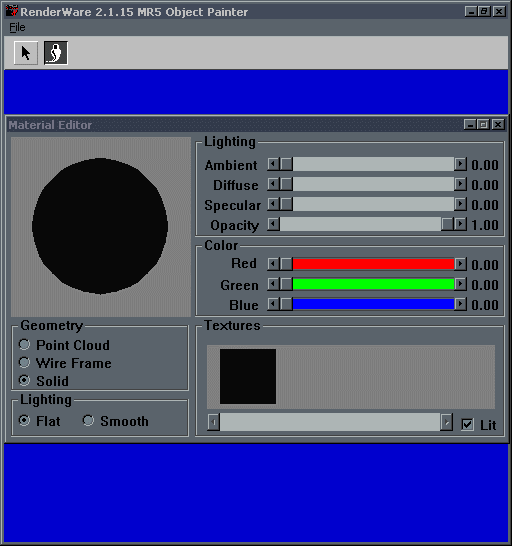Image resolution: width=512 pixels, height=546 pixels.
Task: Click left arrow of Blue slider
Action: [273, 304]
